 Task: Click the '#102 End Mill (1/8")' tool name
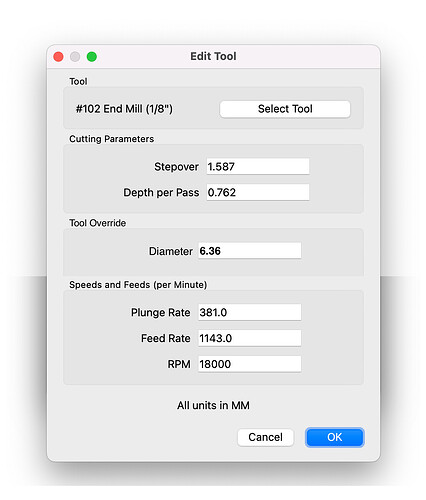124,109
